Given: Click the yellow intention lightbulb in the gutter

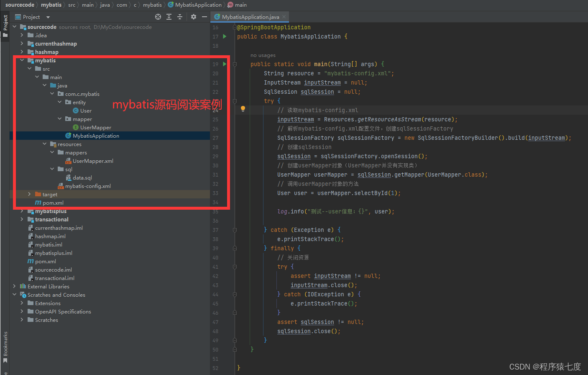Looking at the screenshot, I should pos(243,109).
